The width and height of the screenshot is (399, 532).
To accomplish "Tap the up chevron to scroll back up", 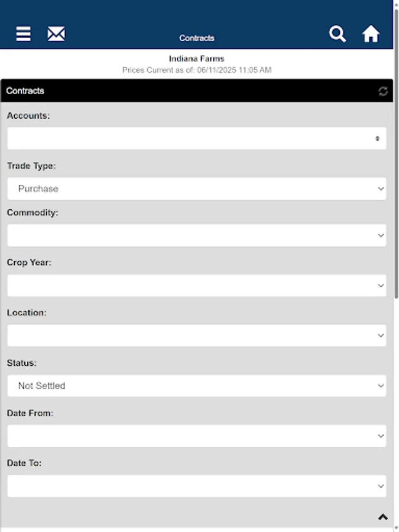I will (382, 515).
